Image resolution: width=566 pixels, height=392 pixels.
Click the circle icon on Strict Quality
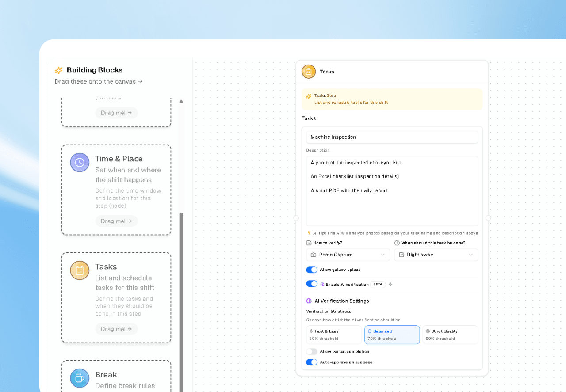(428, 331)
